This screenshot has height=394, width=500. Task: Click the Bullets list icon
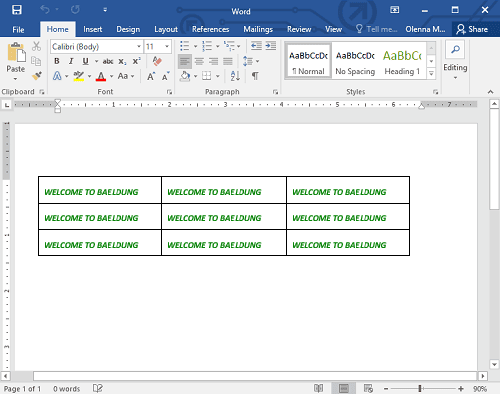point(185,46)
